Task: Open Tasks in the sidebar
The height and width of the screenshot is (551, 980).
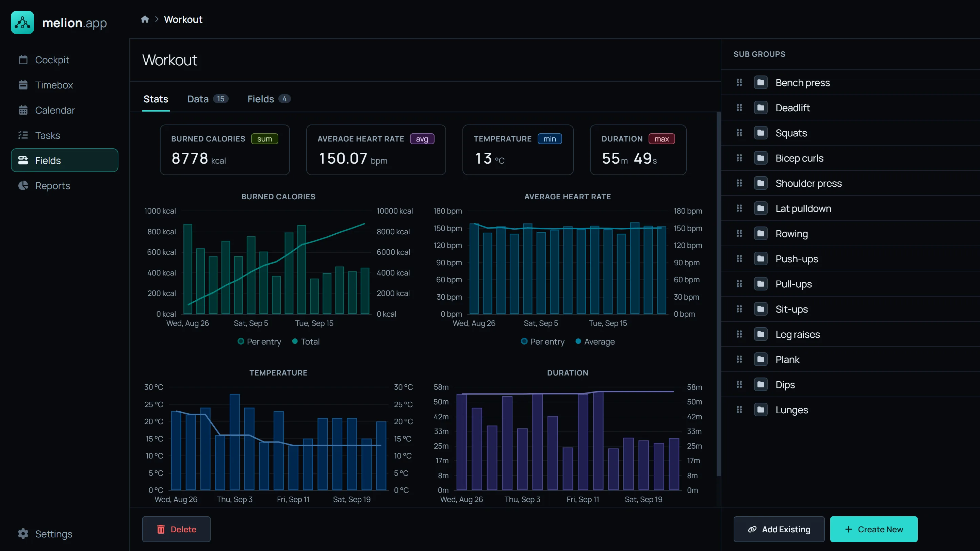Action: 64,135
